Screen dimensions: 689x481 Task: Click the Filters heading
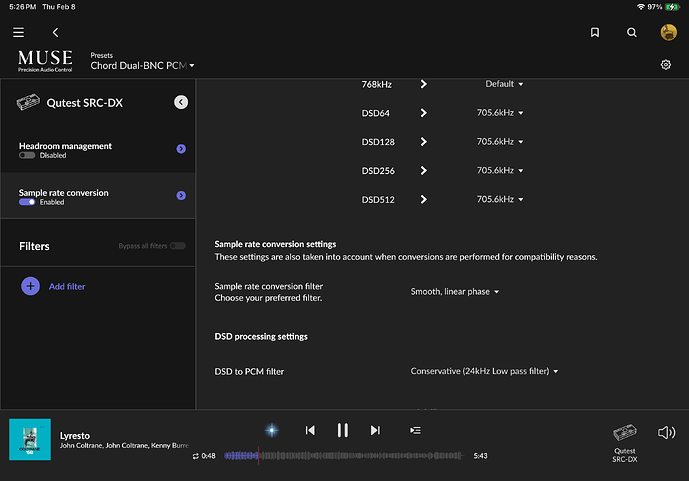tap(34, 246)
